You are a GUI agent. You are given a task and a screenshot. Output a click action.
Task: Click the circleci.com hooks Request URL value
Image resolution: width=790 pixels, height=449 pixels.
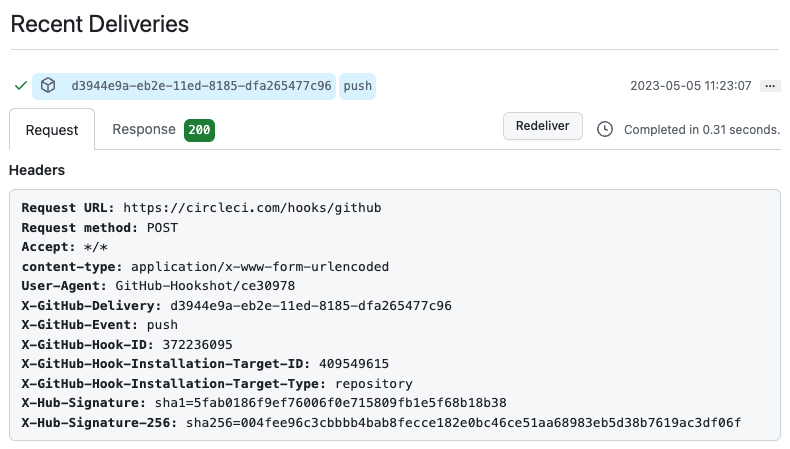click(x=252, y=208)
